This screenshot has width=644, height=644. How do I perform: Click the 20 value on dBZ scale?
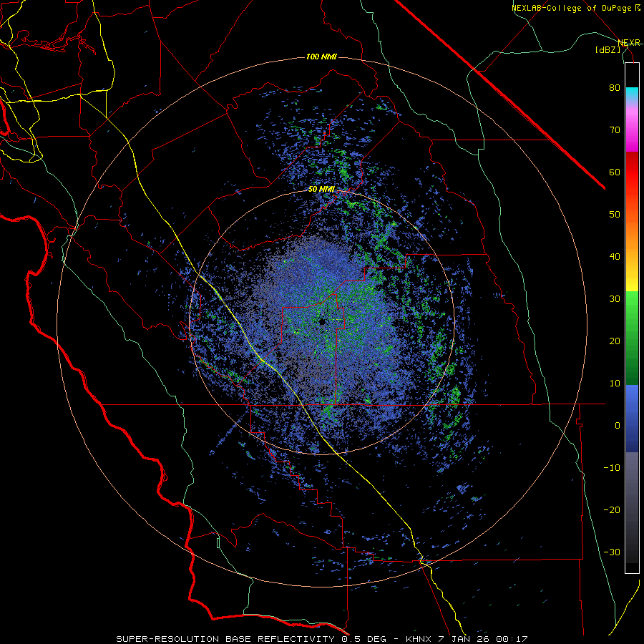615,341
